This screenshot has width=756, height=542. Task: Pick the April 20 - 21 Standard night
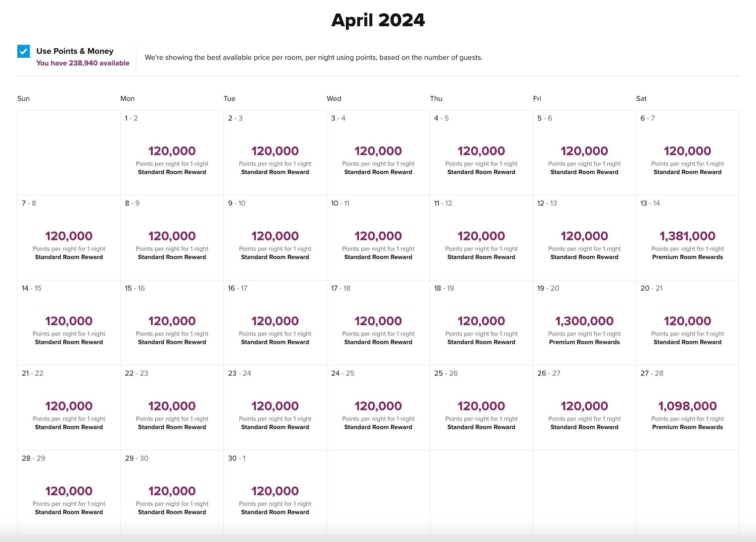(x=687, y=322)
